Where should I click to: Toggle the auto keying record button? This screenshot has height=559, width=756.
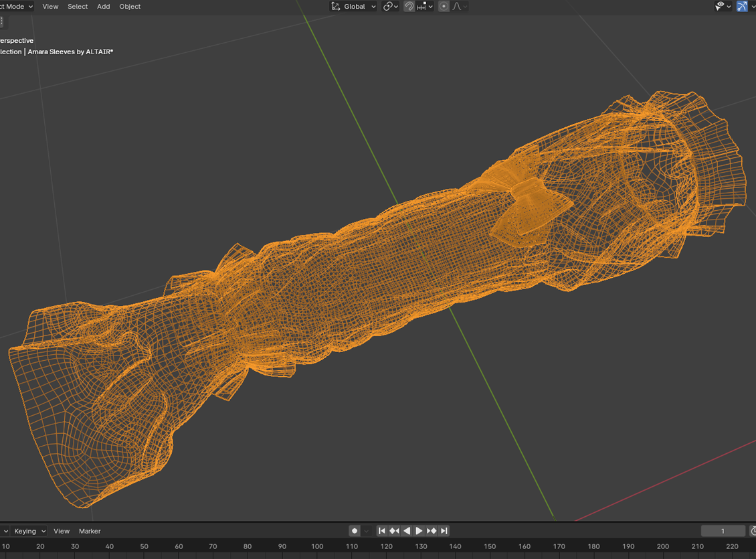[355, 531]
